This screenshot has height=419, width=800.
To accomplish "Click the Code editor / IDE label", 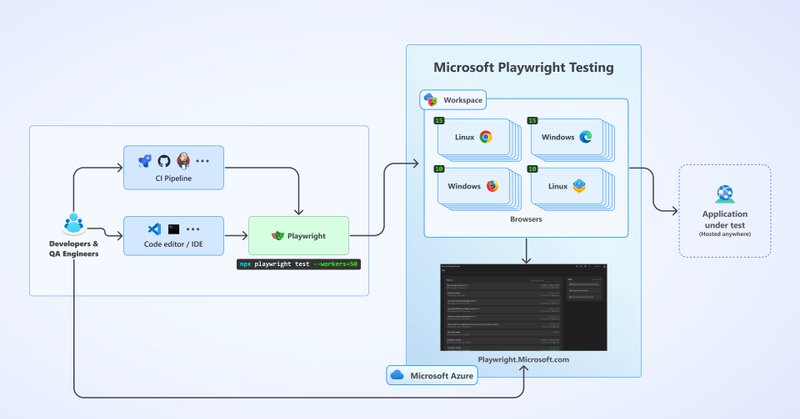I will (173, 244).
